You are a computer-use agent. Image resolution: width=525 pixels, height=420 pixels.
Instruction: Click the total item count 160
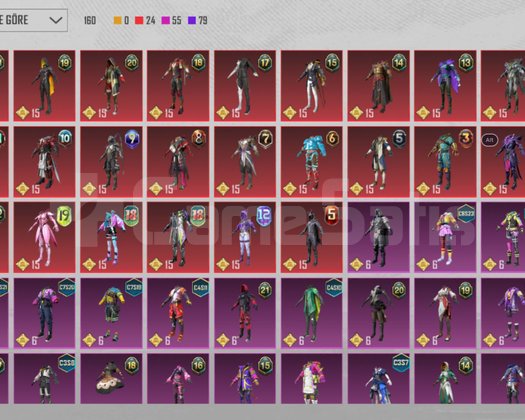pyautogui.click(x=90, y=20)
